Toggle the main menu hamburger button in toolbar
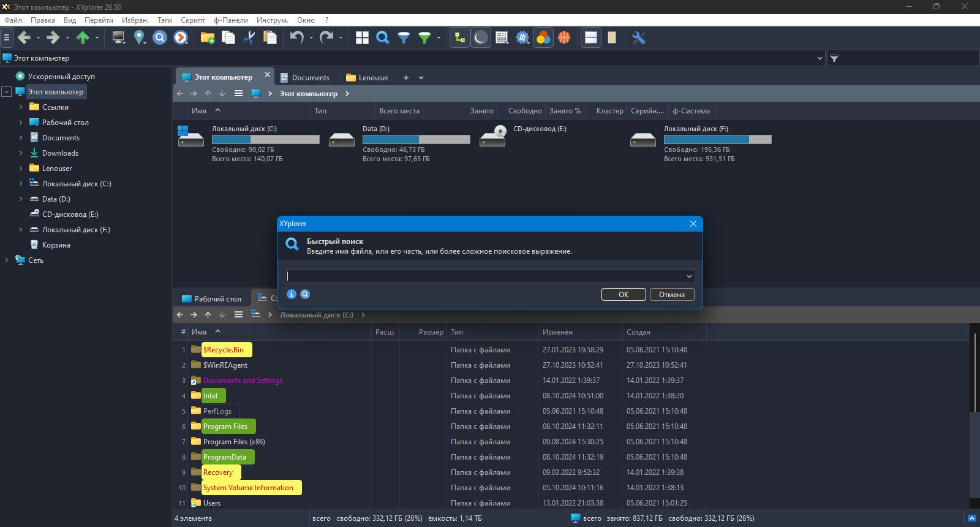Viewport: 980px width, 527px height. [7, 38]
